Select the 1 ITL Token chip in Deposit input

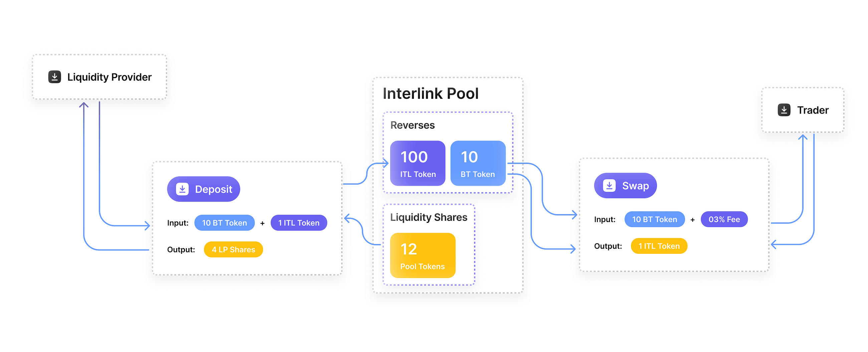[x=299, y=223]
